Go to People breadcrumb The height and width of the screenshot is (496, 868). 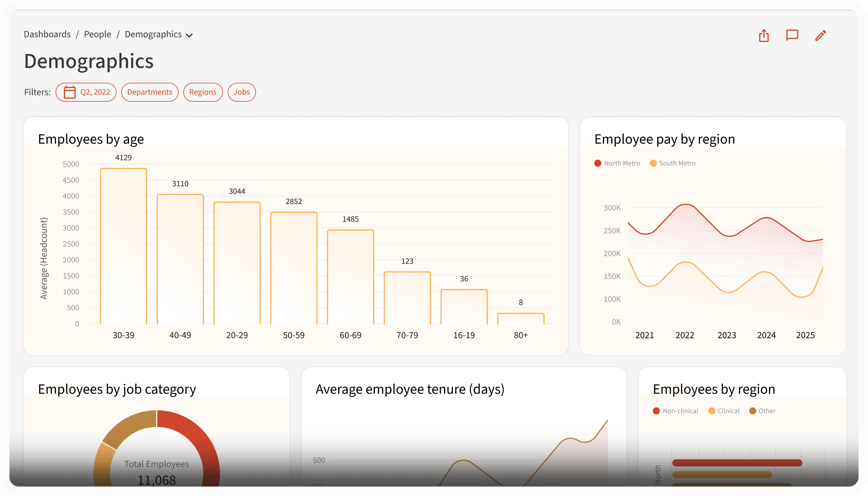pyautogui.click(x=97, y=34)
